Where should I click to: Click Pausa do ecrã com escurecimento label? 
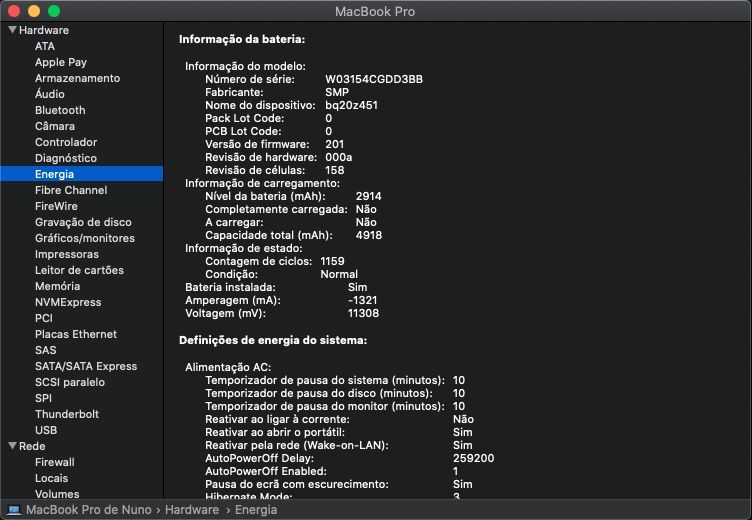tap(297, 484)
